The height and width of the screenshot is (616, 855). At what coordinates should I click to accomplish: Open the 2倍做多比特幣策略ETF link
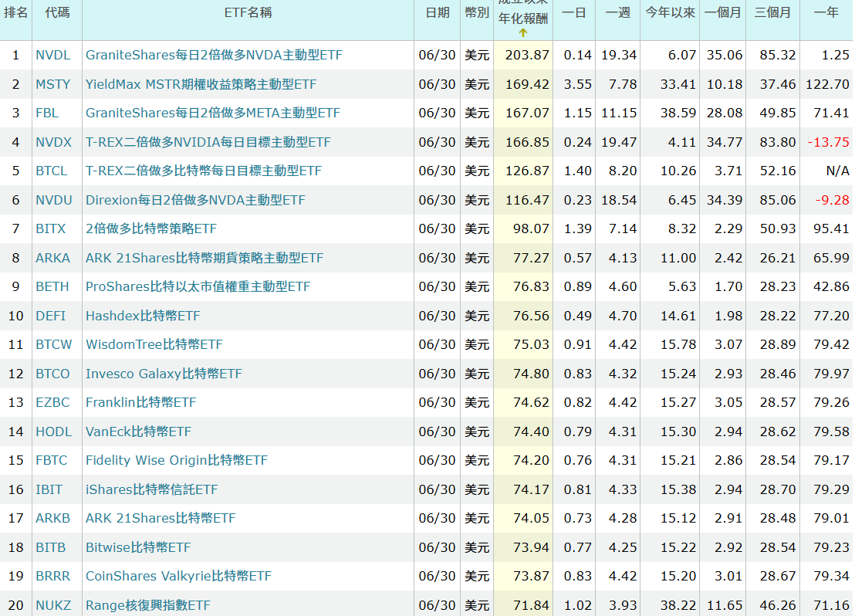coord(151,228)
